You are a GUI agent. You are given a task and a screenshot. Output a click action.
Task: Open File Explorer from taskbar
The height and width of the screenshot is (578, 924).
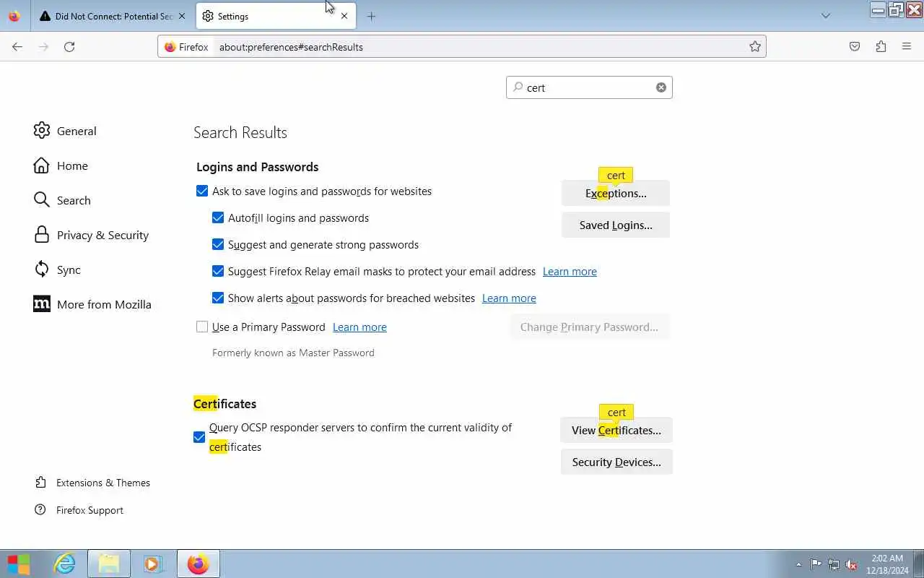tap(109, 564)
